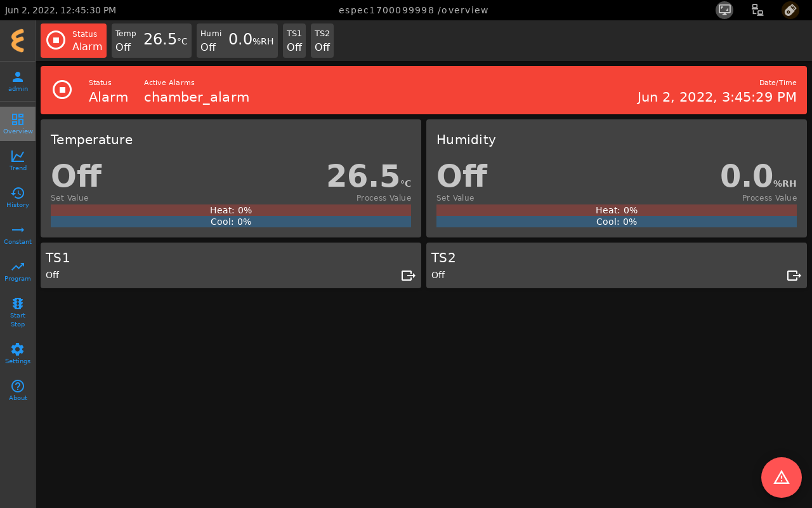Open the Constant mode page
Image resolution: width=812 pixels, height=508 pixels.
click(18, 234)
